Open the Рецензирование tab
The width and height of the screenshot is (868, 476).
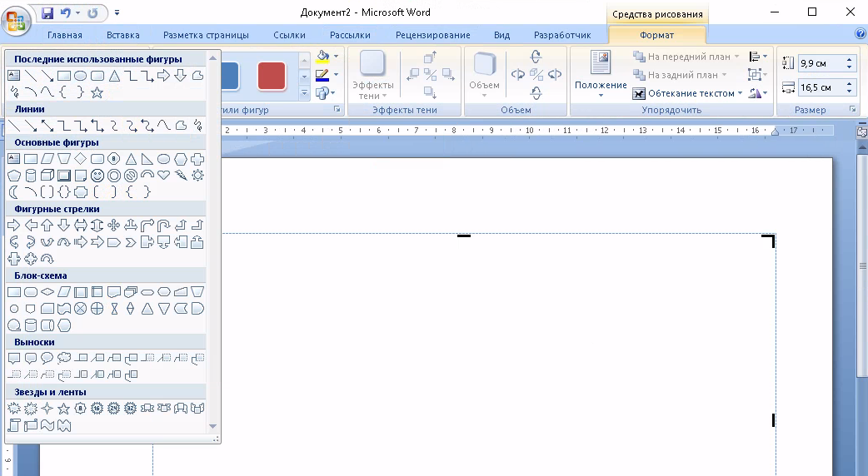click(433, 35)
